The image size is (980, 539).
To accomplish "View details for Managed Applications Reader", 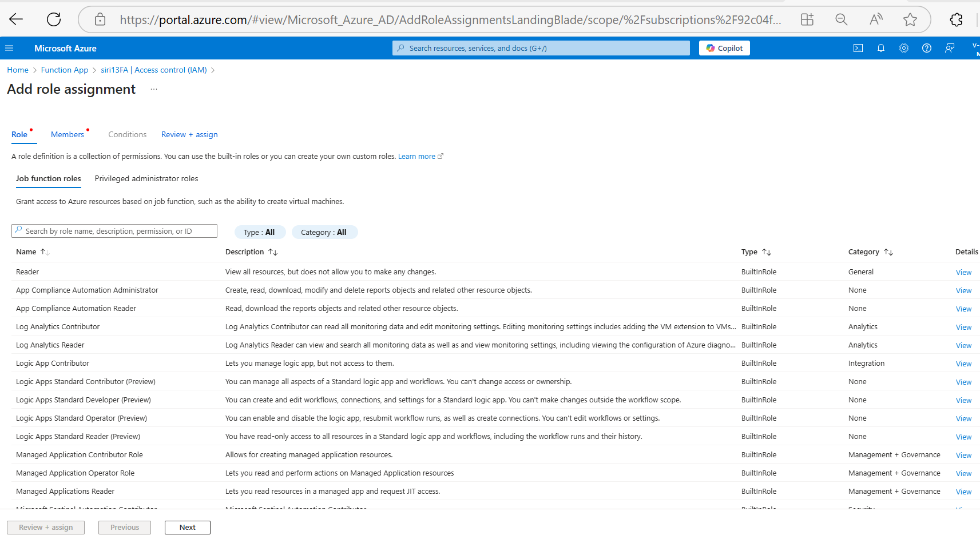I will (x=963, y=492).
